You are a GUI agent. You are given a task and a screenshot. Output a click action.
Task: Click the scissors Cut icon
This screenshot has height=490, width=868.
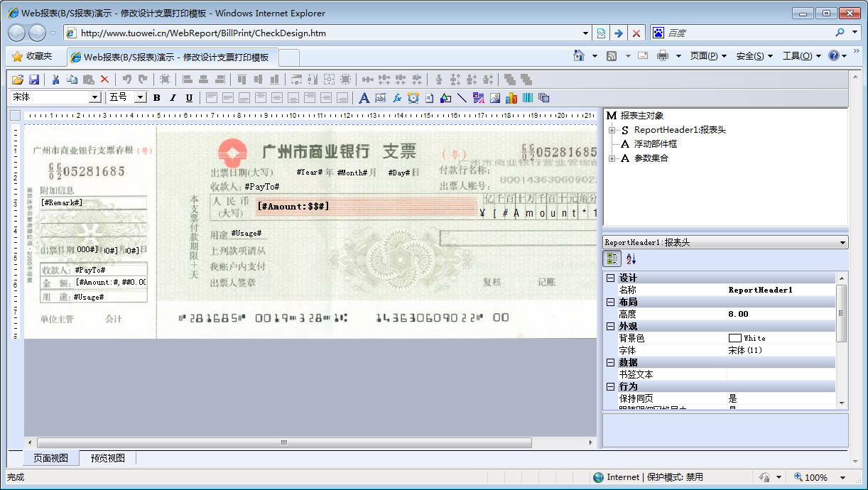pyautogui.click(x=55, y=80)
